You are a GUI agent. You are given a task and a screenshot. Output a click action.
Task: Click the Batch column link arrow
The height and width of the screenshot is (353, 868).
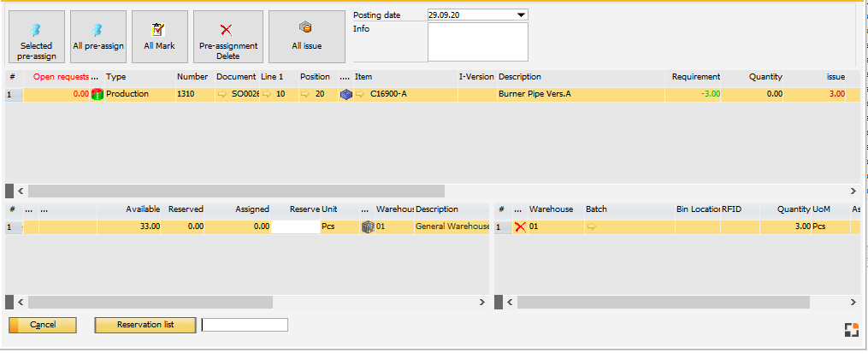(591, 227)
